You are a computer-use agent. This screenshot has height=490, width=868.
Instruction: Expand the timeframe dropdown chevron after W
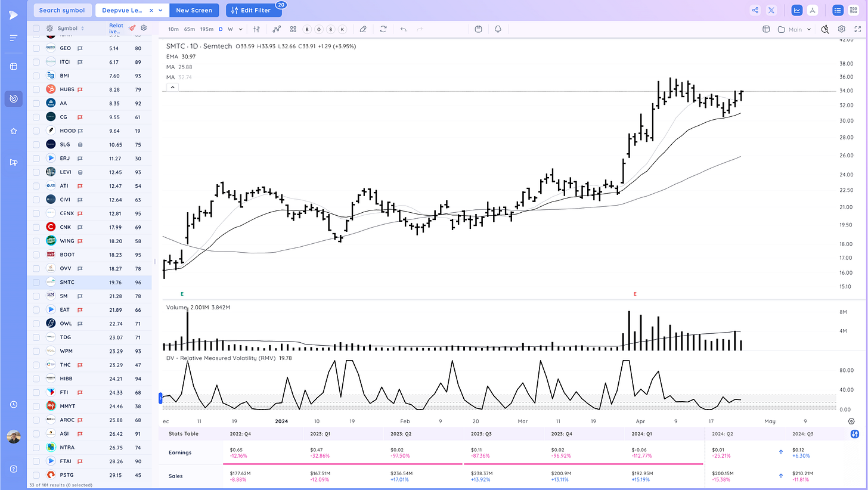[241, 29]
